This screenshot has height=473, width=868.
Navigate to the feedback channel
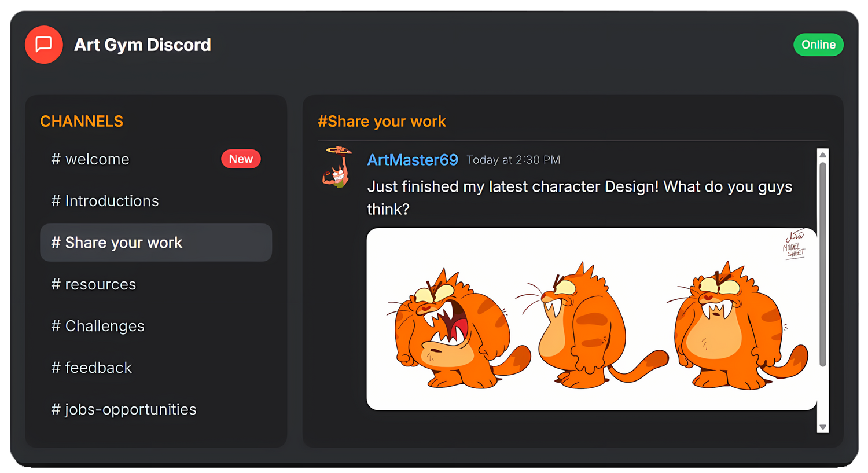(x=98, y=368)
